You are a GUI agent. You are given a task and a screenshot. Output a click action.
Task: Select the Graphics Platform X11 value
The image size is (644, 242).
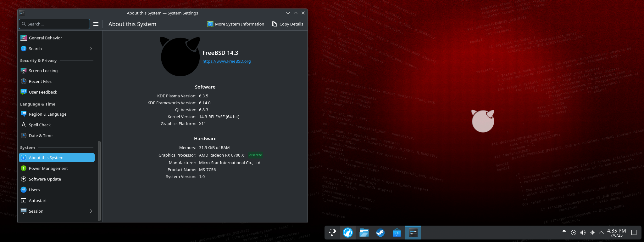tap(203, 124)
